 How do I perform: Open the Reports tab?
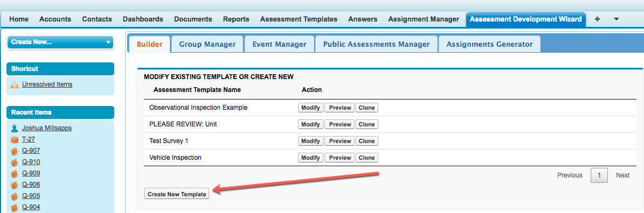(x=236, y=19)
